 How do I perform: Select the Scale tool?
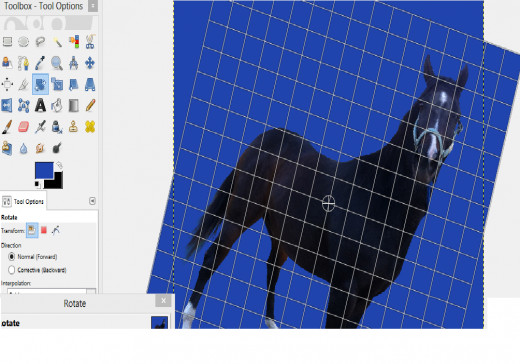tap(57, 84)
